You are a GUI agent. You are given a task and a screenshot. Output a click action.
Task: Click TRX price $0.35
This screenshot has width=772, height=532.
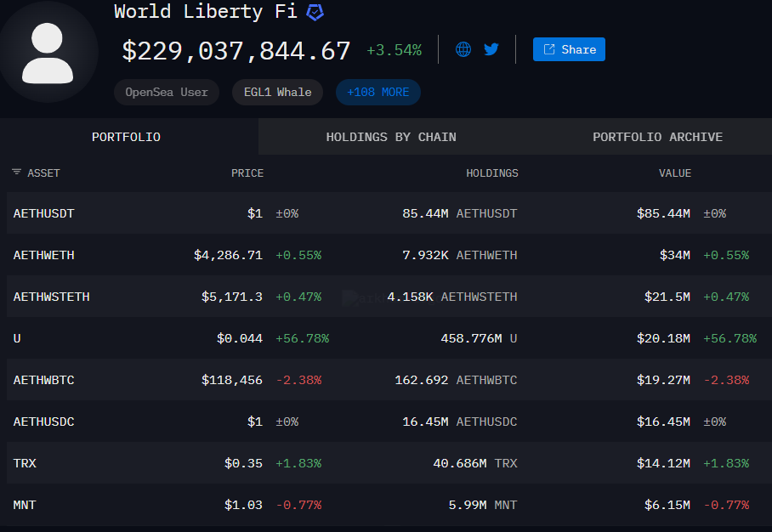pyautogui.click(x=243, y=464)
